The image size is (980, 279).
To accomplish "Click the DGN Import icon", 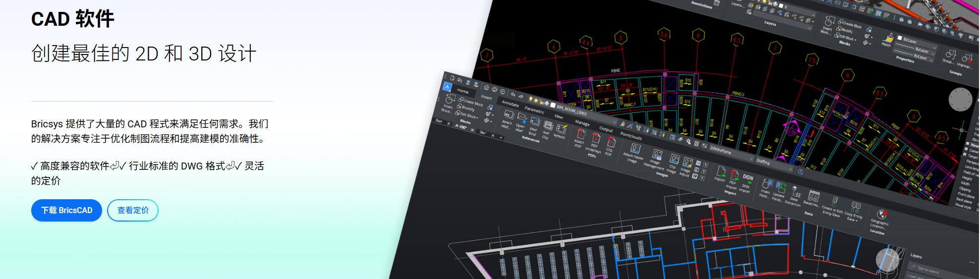I will (747, 178).
